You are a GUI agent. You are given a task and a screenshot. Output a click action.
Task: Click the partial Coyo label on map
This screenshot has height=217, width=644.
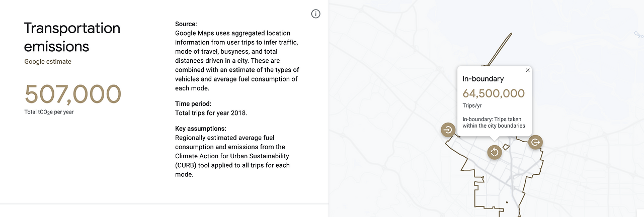click(x=638, y=35)
